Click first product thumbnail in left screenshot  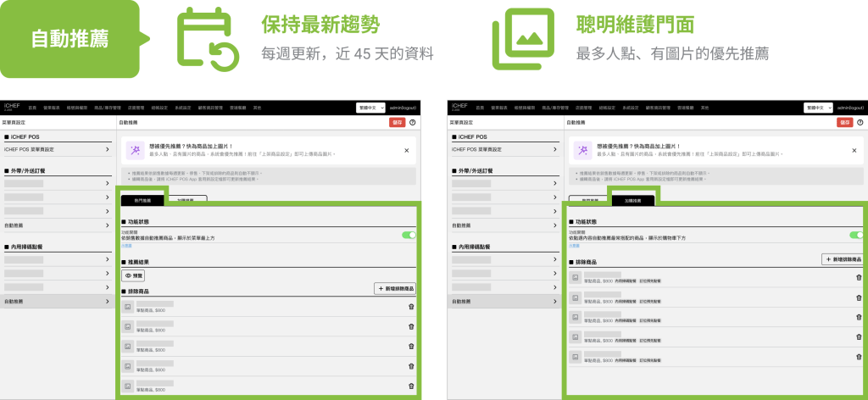pos(128,307)
